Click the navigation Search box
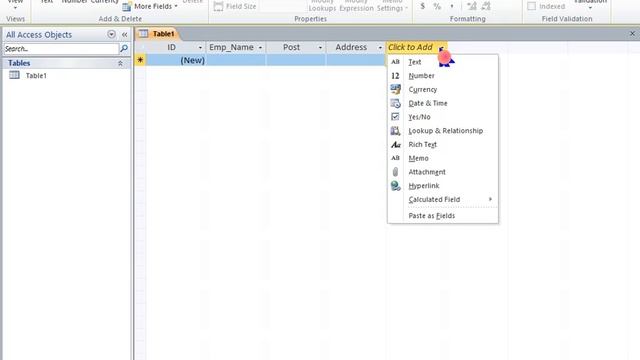The image size is (640, 360). 61,49
